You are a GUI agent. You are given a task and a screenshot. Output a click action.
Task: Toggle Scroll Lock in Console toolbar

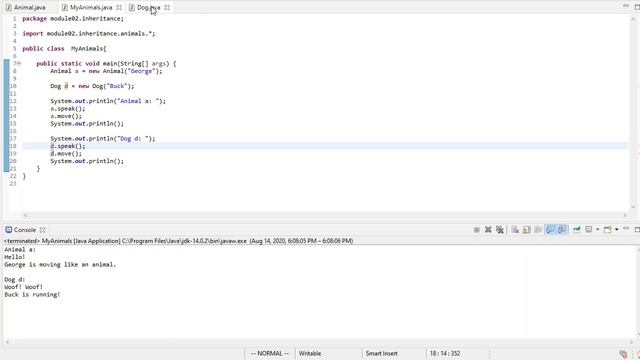527,230
